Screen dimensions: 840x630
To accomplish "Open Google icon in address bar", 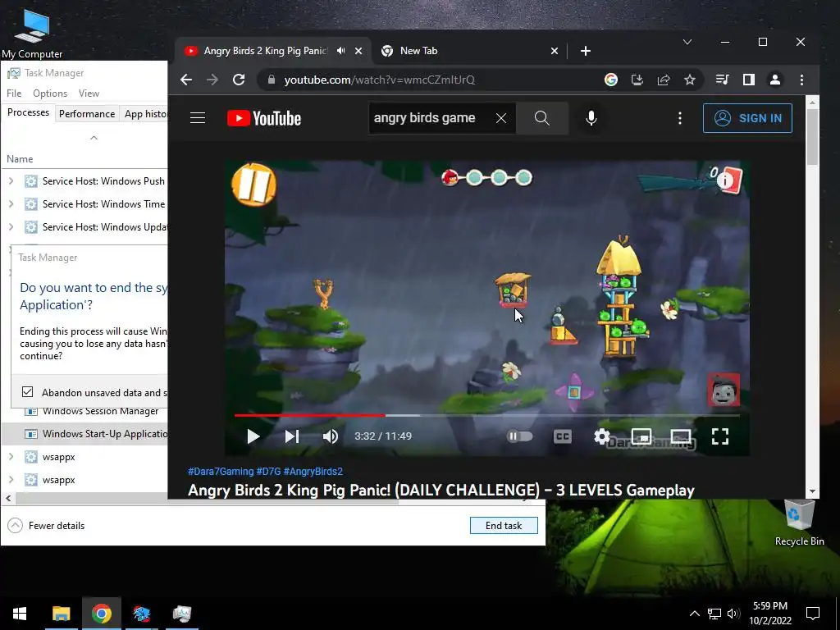I will click(610, 80).
